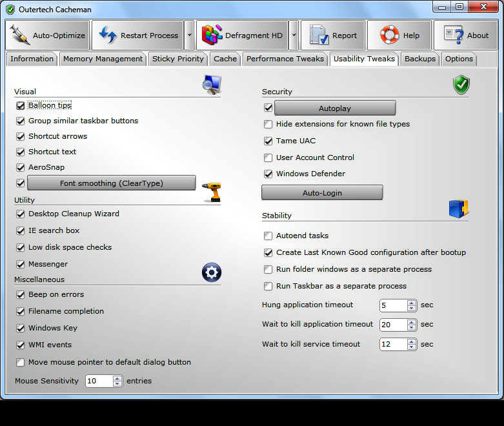This screenshot has height=426, width=504.
Task: Open the Memory Management tab
Action: [x=103, y=59]
